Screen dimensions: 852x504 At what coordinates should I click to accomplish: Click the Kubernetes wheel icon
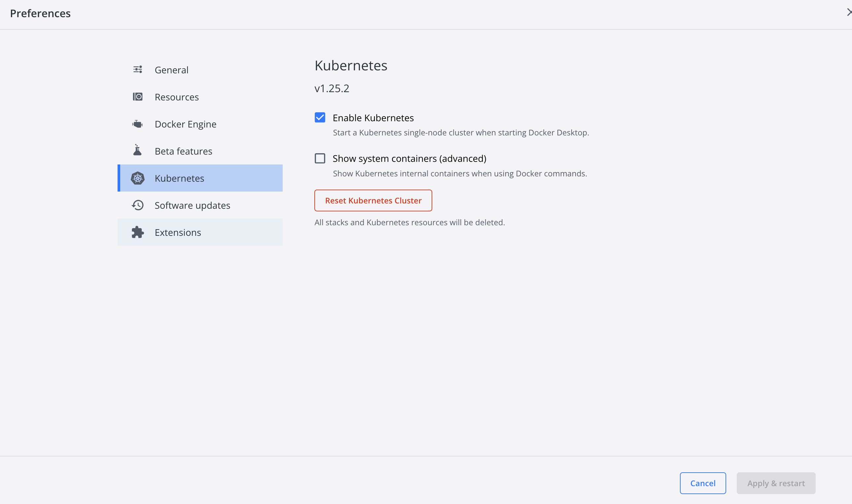pyautogui.click(x=137, y=178)
